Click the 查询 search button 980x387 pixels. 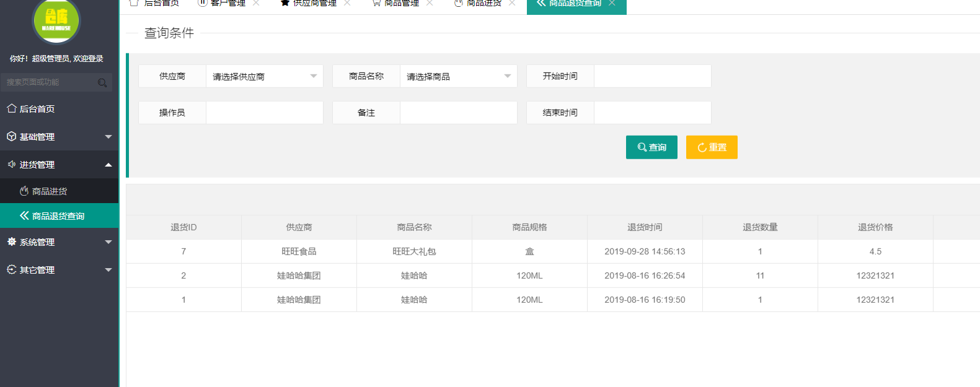coord(651,147)
